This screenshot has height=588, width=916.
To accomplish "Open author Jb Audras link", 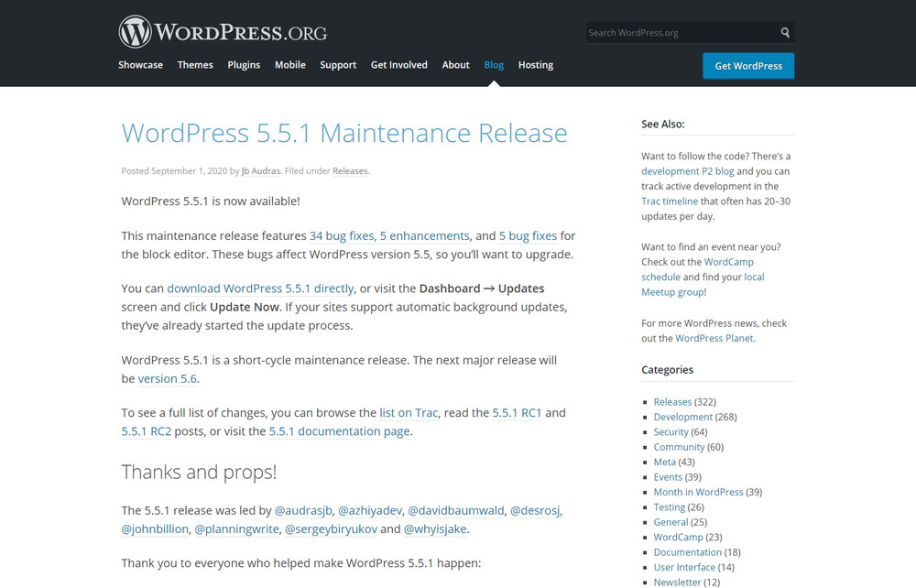I will point(261,171).
